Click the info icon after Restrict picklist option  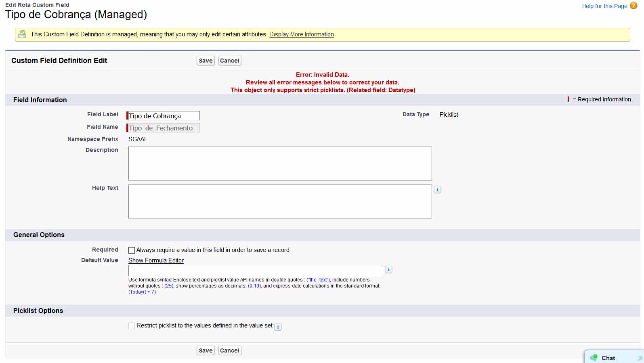[278, 327]
